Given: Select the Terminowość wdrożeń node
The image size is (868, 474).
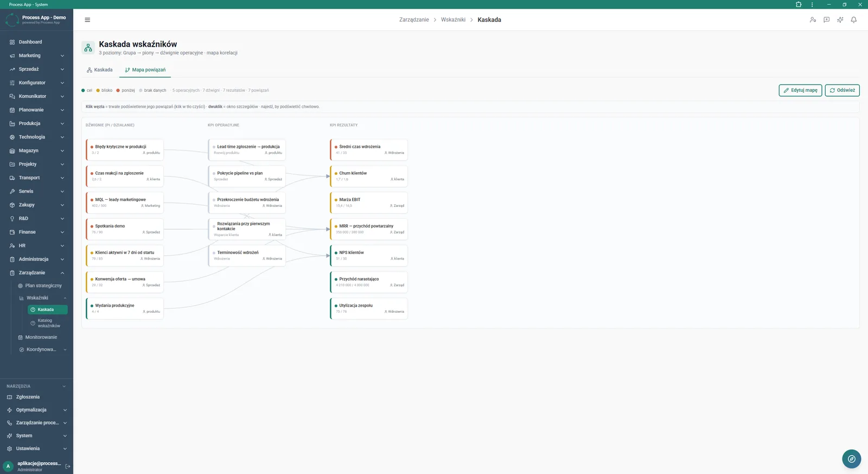Looking at the screenshot, I should pyautogui.click(x=247, y=255).
